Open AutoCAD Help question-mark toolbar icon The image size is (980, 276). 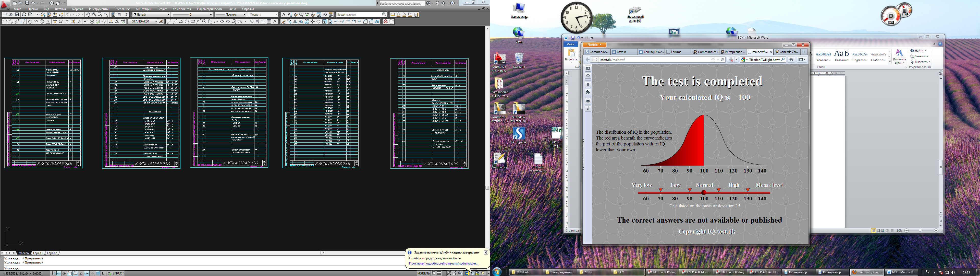pyautogui.click(x=127, y=15)
